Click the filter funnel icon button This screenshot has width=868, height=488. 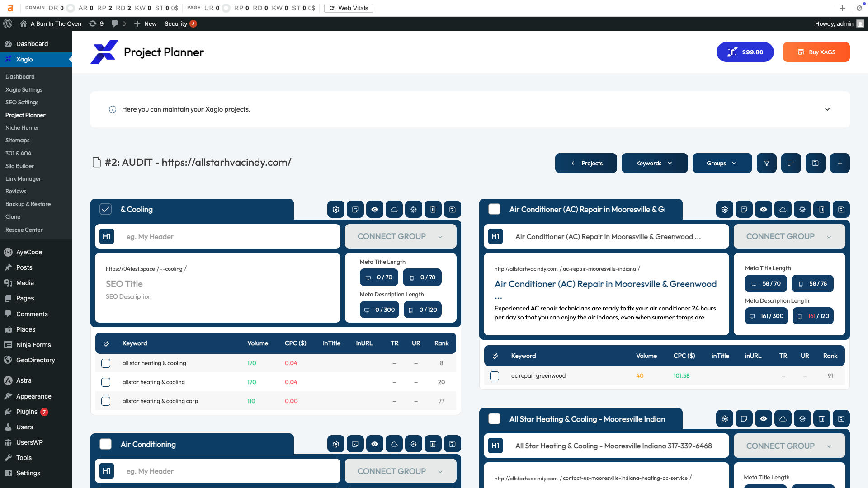point(767,163)
